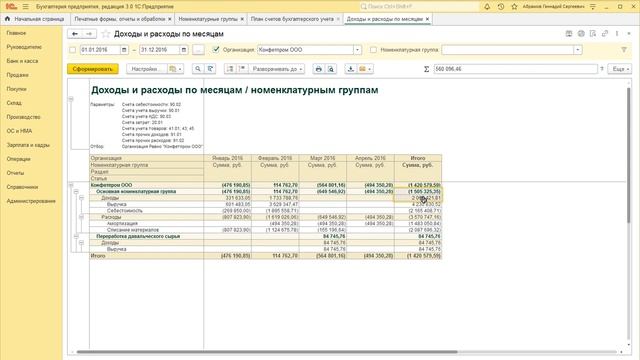Collapse Переработка давальческого сырья node
This screenshot has height=360, width=640.
point(76,236)
